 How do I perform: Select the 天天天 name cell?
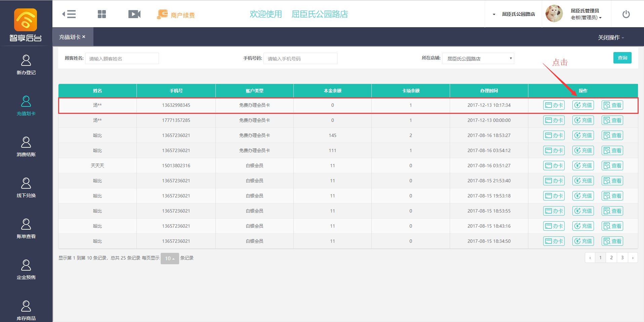click(x=97, y=166)
